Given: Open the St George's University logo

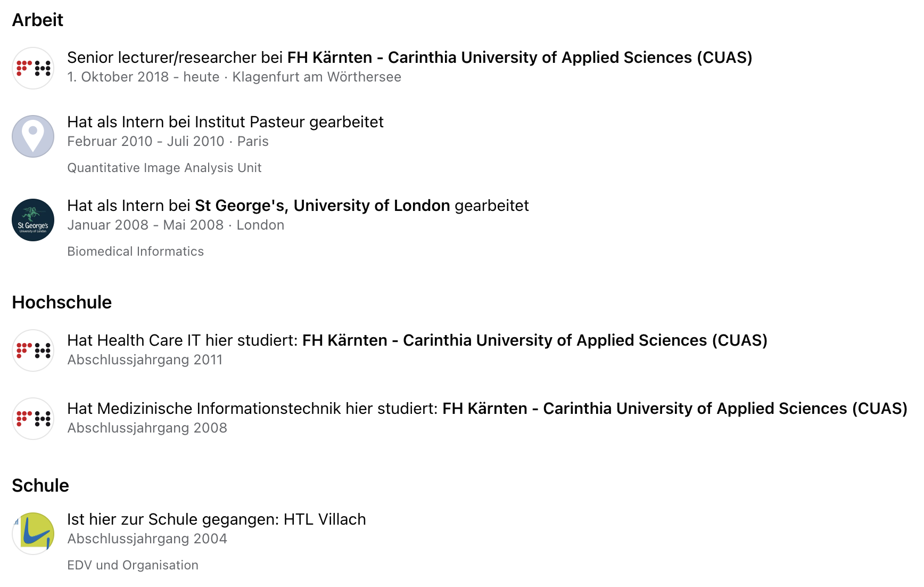Looking at the screenshot, I should point(33,220).
